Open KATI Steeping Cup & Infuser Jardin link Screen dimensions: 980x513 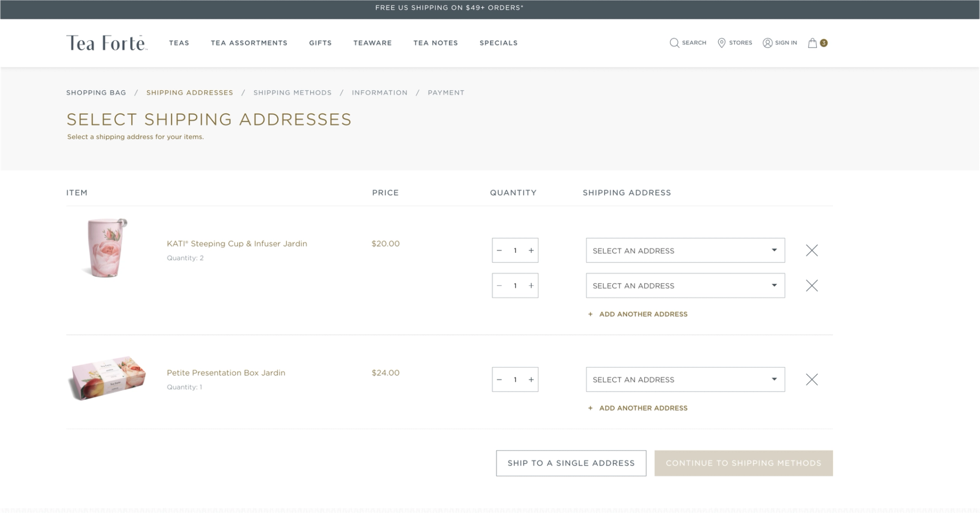237,243
